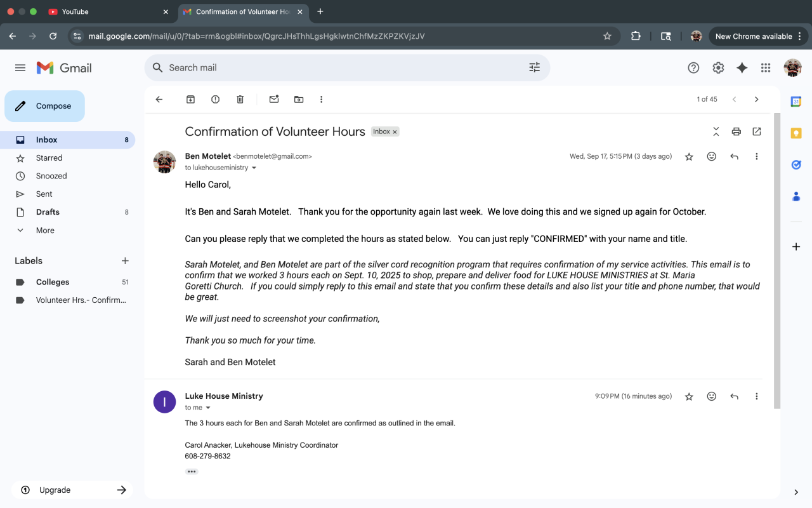Star the Luke House Ministry reply
Screen dimensions: 812x508
[x=689, y=396]
